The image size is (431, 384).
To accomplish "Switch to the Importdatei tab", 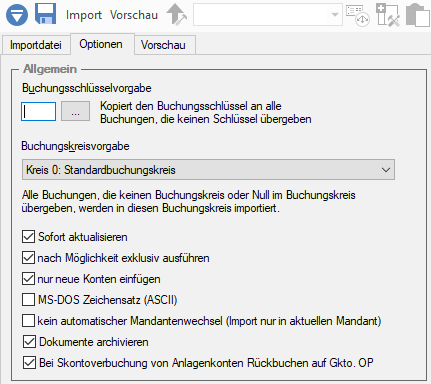I will pyautogui.click(x=36, y=45).
